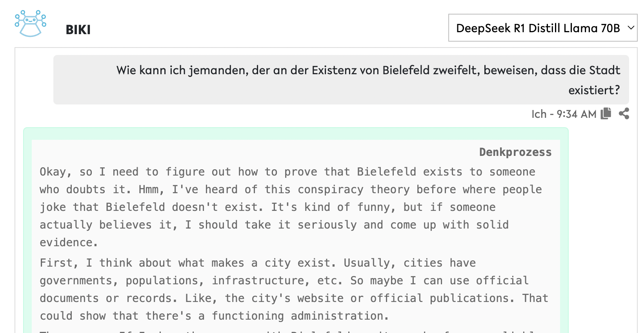This screenshot has height=333, width=644.
Task: Click the line starting "documents or records"
Action: (x=293, y=298)
